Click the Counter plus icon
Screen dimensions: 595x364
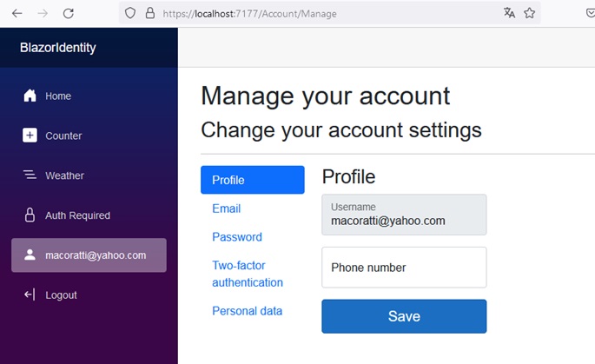[30, 136]
